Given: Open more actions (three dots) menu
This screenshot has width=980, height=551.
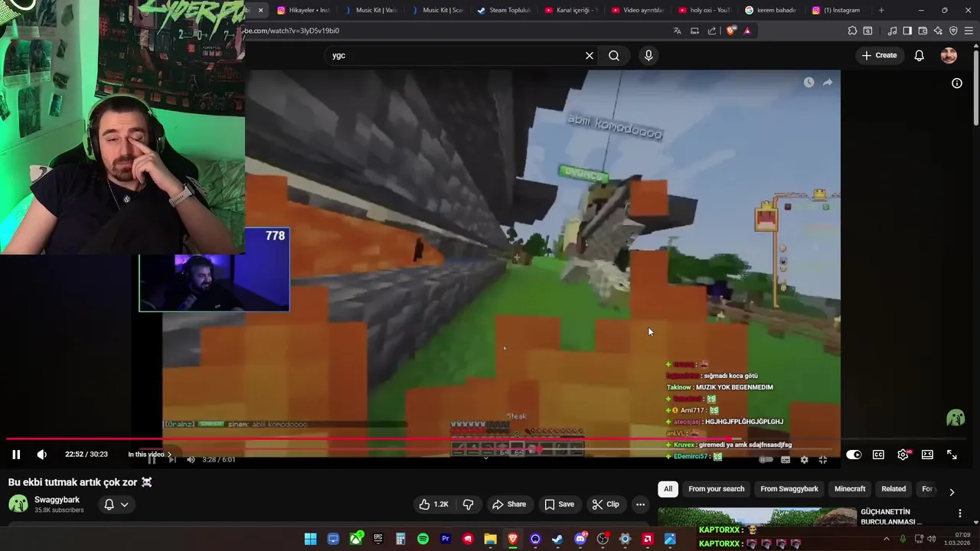Looking at the screenshot, I should [x=640, y=504].
